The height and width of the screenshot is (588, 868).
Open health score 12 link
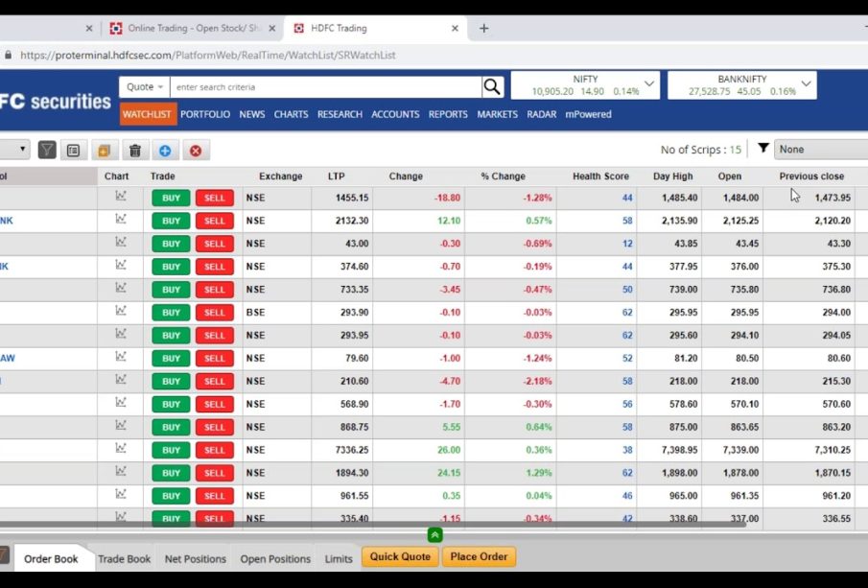pyautogui.click(x=626, y=244)
